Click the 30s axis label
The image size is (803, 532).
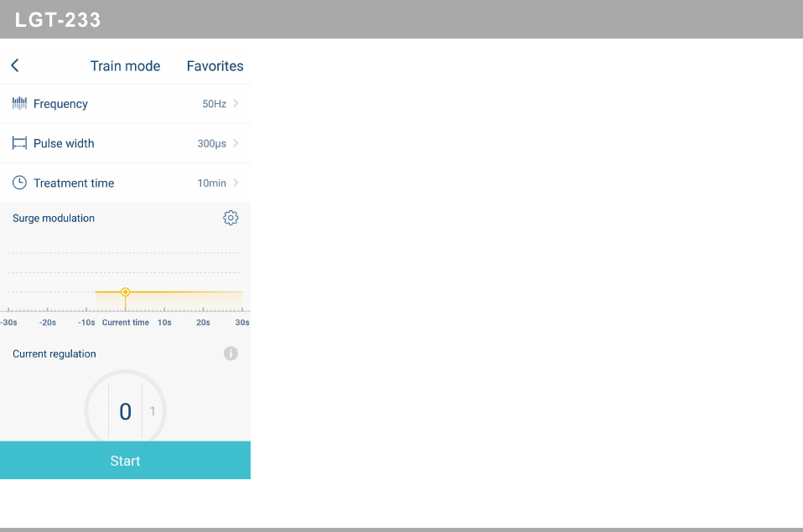click(x=242, y=323)
